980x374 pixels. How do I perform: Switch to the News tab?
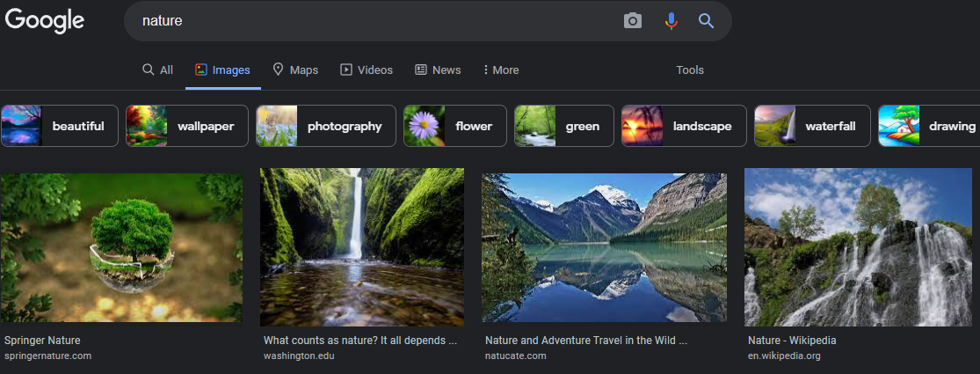tap(438, 70)
